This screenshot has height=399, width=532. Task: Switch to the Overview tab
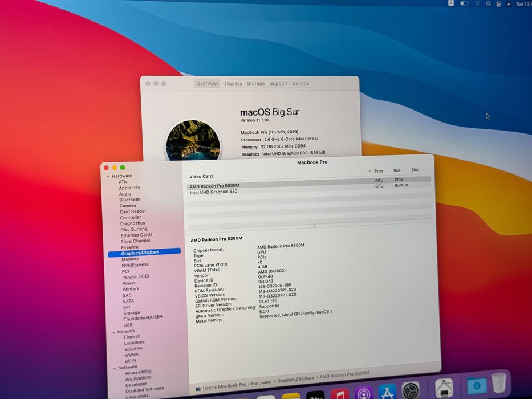pos(207,83)
